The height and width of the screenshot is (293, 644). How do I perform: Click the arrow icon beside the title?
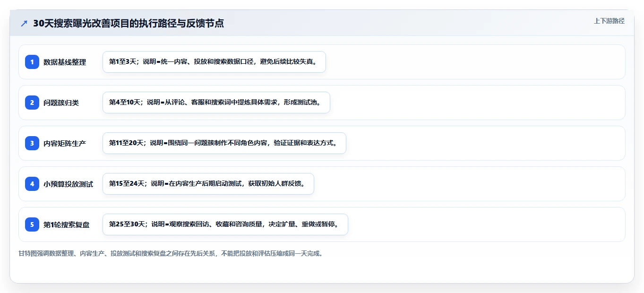(x=24, y=23)
